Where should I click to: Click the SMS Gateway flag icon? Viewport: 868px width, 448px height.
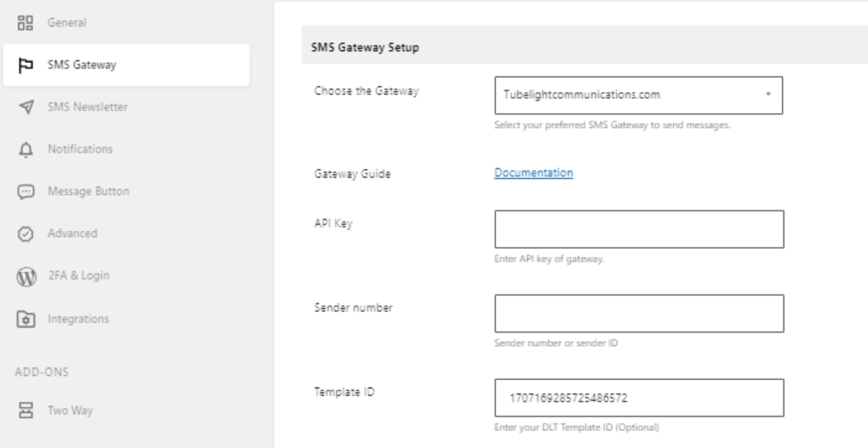coord(25,65)
